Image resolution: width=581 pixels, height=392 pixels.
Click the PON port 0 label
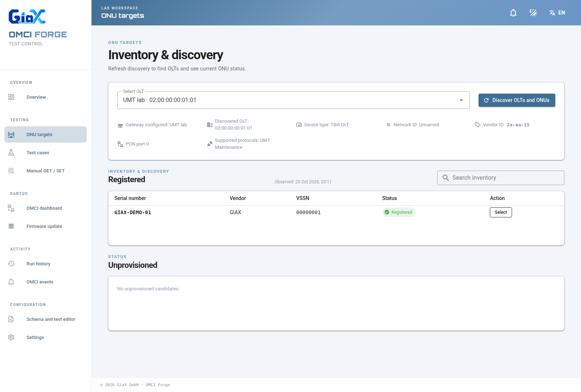point(137,144)
